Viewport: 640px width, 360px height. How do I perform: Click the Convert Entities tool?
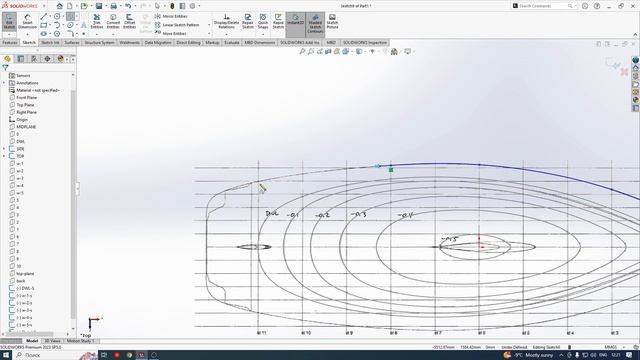point(113,21)
